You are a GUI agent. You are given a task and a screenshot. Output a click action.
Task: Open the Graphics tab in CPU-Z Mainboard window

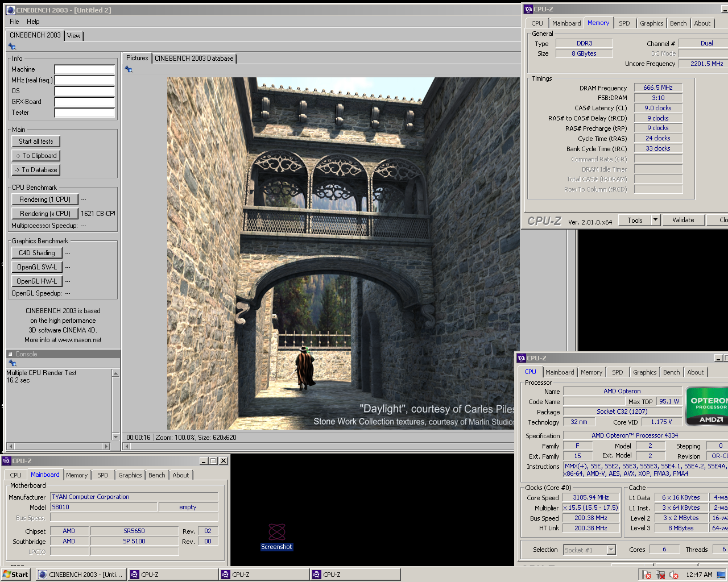[x=130, y=475]
